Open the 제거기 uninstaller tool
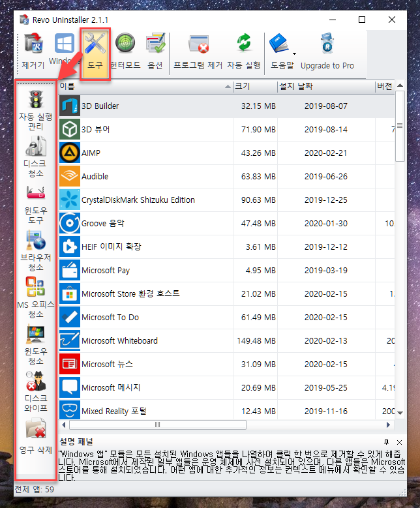This screenshot has width=420, height=508. (x=33, y=52)
